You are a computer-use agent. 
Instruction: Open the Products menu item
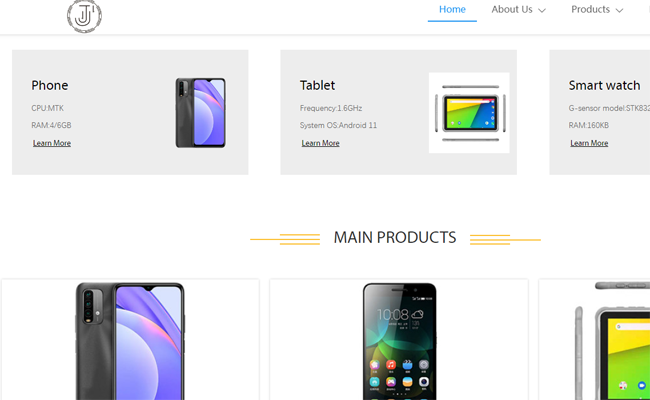point(590,10)
